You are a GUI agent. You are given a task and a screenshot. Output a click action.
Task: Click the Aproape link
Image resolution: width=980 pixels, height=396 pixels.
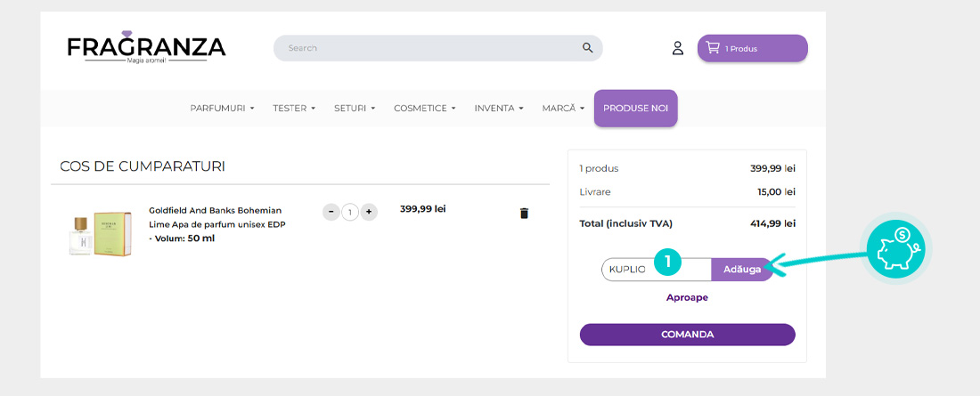(x=687, y=297)
